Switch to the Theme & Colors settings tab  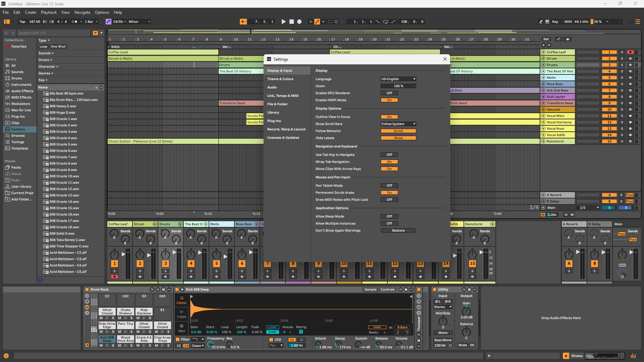pyautogui.click(x=280, y=79)
